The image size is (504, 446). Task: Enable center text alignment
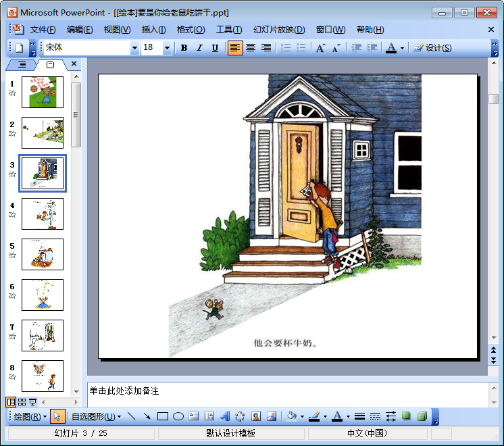pos(251,48)
